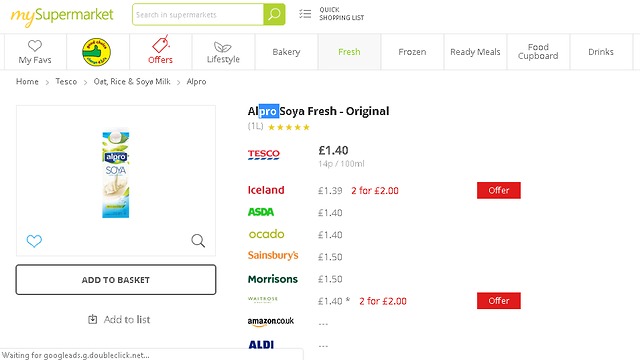The width and height of the screenshot is (640, 360).
Task: Open the Lifestyle leaf icon
Action: tap(222, 47)
